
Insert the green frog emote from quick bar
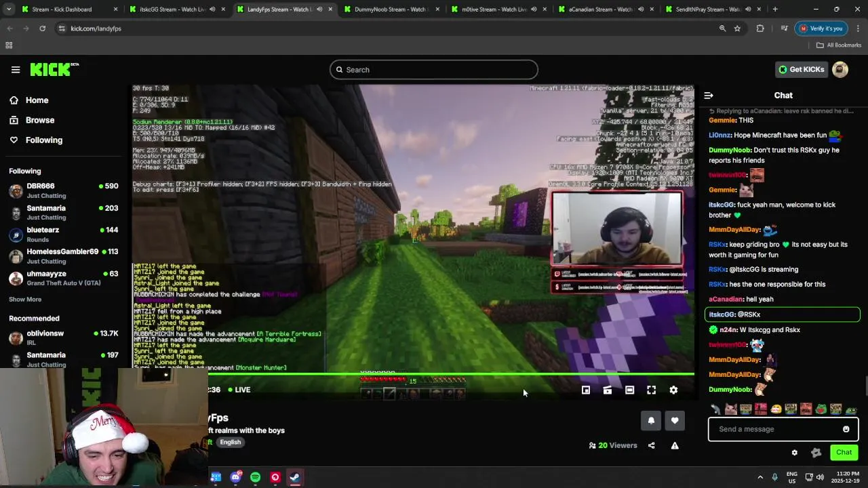[821, 409]
